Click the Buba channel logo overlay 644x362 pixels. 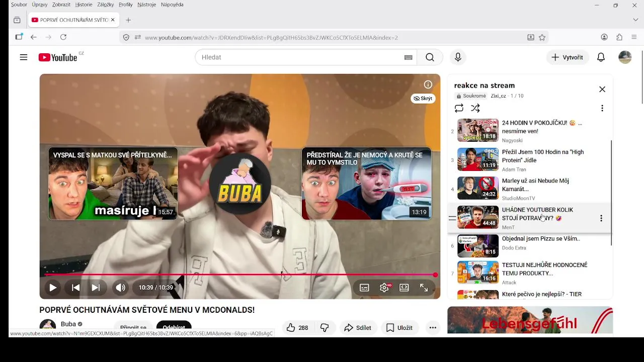coord(240,184)
